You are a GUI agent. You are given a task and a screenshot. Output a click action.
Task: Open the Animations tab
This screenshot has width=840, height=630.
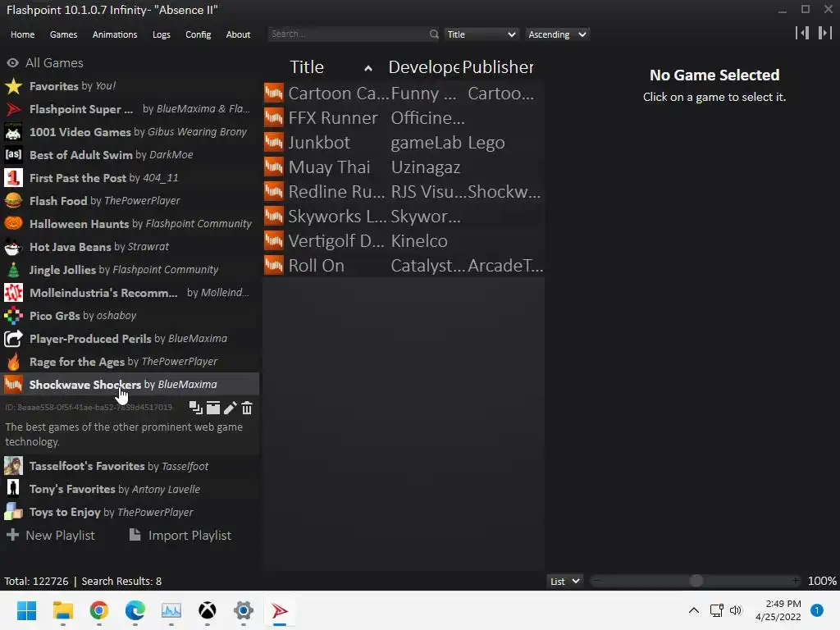(115, 34)
